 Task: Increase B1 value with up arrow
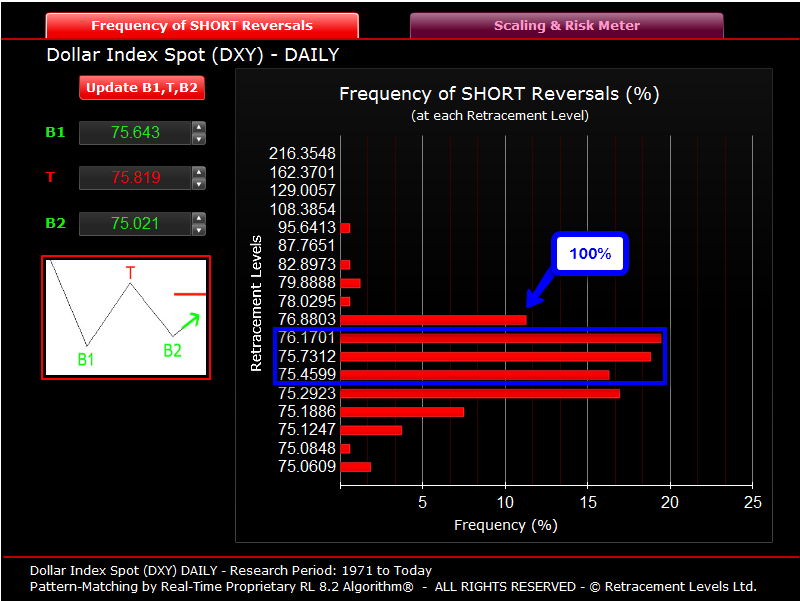[199, 127]
